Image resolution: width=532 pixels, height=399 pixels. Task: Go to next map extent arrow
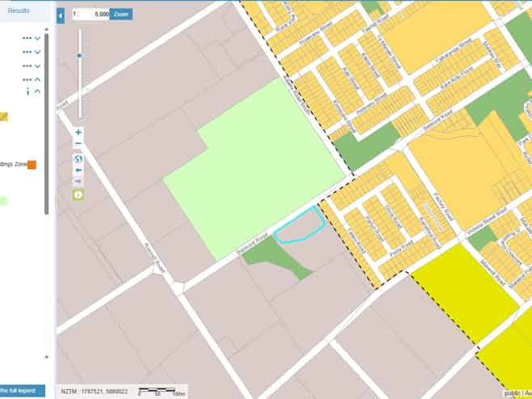78,181
